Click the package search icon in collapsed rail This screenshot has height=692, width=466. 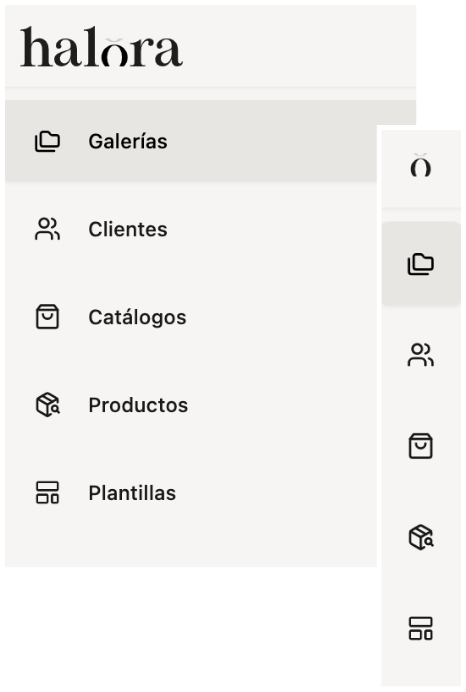point(421,537)
